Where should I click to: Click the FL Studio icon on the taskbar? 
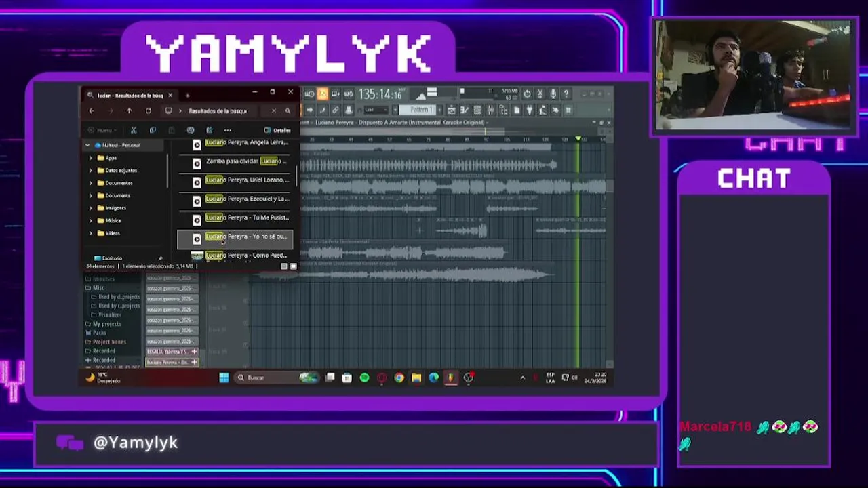click(x=451, y=378)
